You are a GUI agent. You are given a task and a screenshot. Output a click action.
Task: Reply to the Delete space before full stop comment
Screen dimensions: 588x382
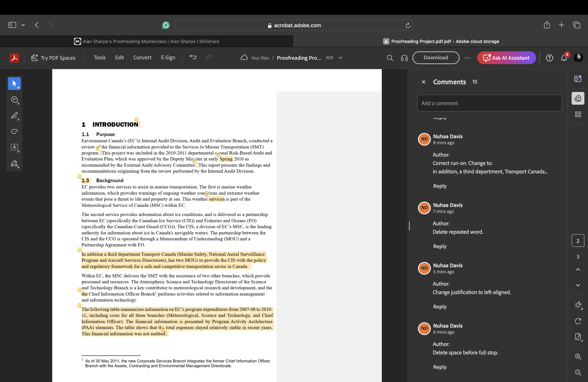coord(440,367)
